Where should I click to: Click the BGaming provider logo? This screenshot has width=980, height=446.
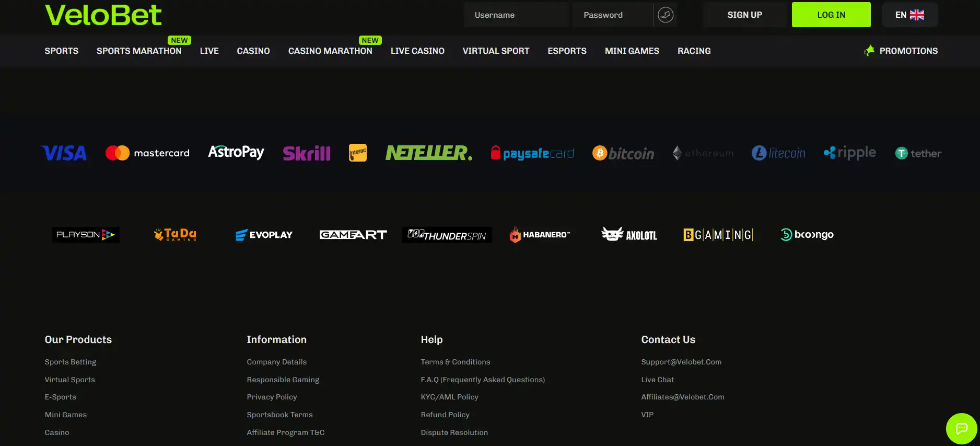pyautogui.click(x=718, y=235)
